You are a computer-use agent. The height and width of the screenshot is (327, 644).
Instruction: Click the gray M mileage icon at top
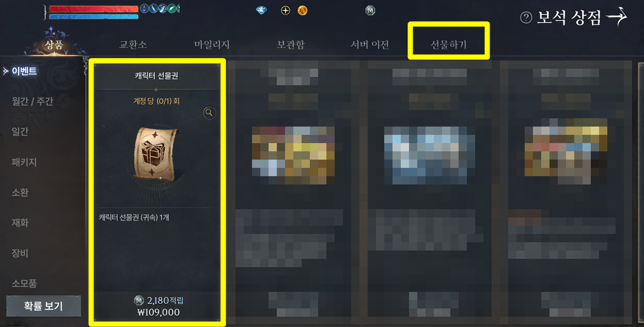pyautogui.click(x=370, y=10)
